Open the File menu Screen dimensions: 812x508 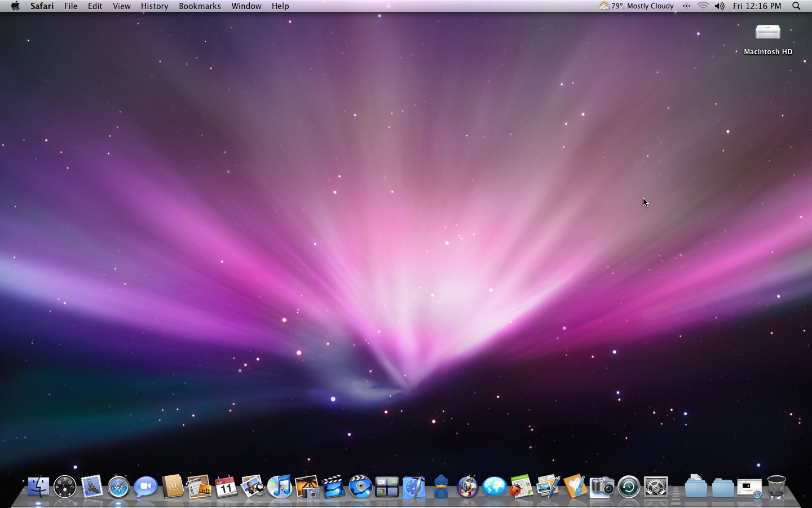[70, 6]
